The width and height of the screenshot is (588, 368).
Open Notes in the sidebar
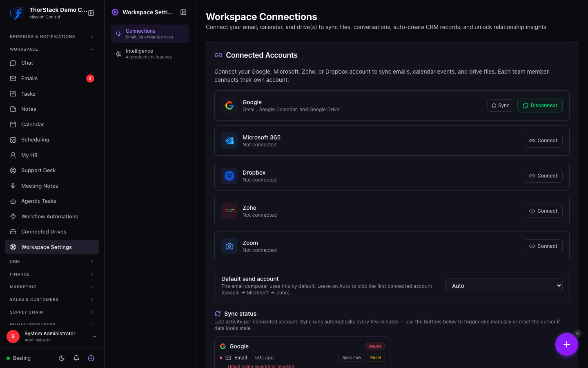(52, 109)
